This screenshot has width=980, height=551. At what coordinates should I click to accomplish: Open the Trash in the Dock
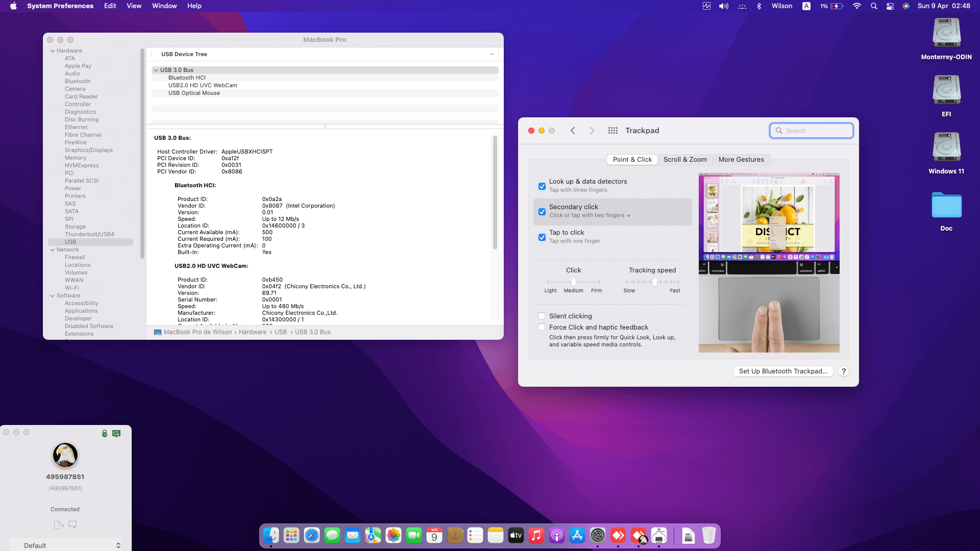(x=708, y=535)
